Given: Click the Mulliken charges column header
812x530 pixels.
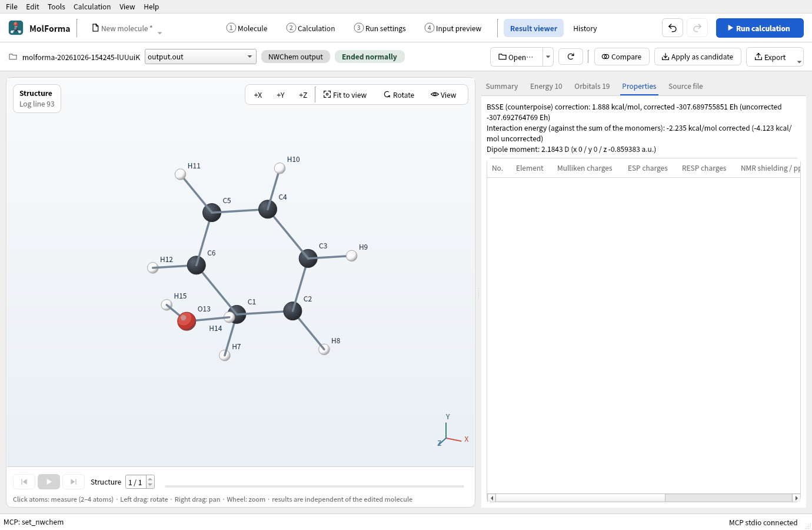Looking at the screenshot, I should [x=585, y=168].
